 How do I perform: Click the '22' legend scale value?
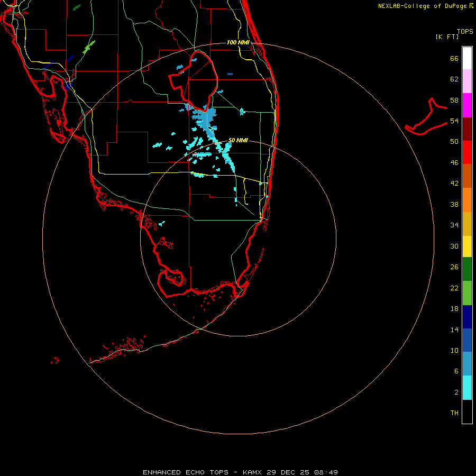tap(454, 288)
